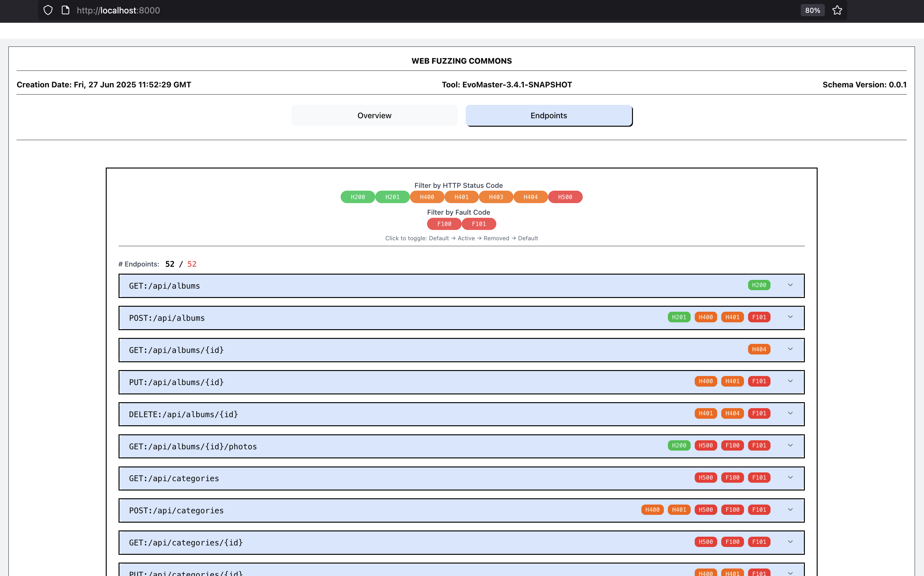This screenshot has width=924, height=576.
Task: Select the Endpoints tab
Action: pos(548,115)
